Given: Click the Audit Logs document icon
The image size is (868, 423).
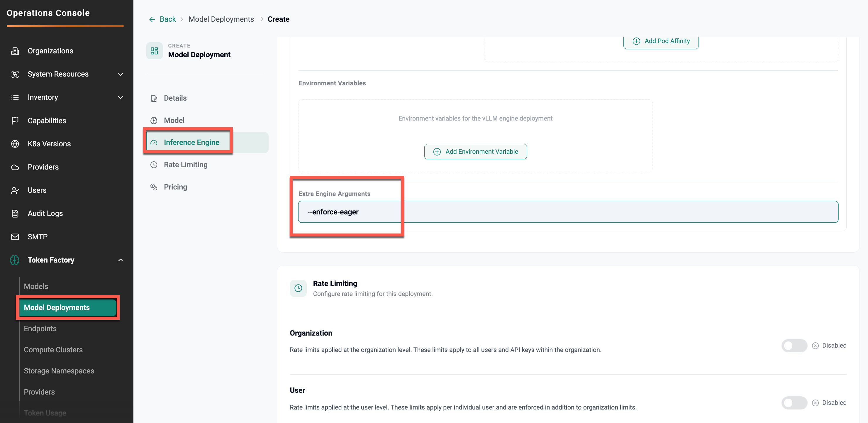Looking at the screenshot, I should tap(15, 213).
